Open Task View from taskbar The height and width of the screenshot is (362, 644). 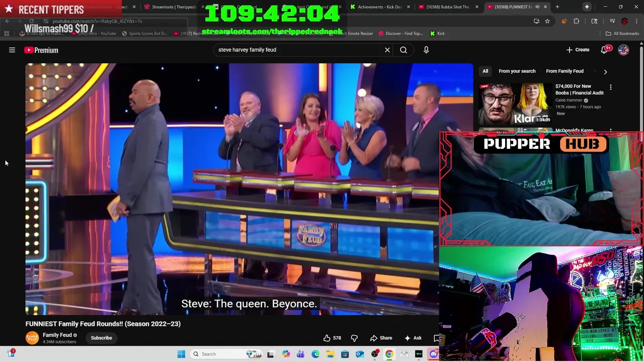(x=270, y=354)
